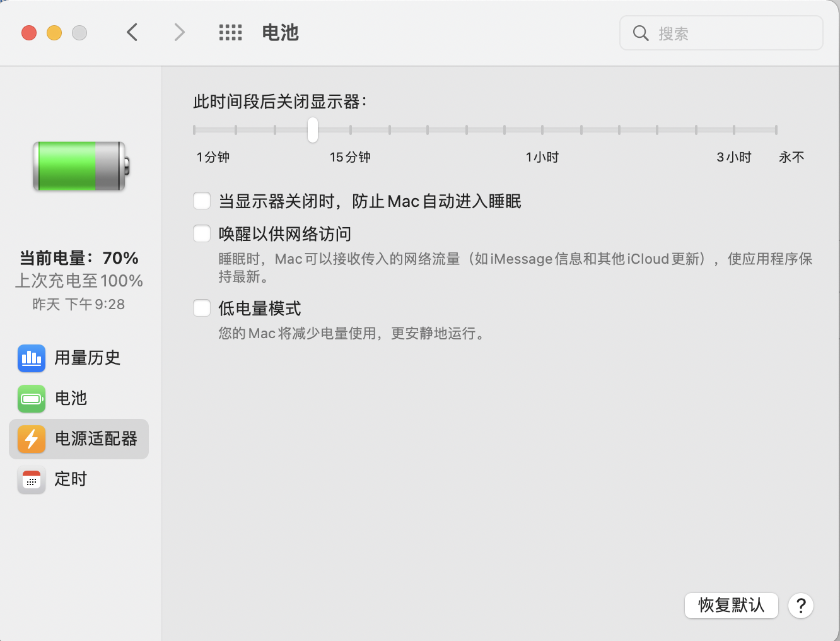
Task: Click the 用量历史 bar chart icon
Action: coord(32,358)
